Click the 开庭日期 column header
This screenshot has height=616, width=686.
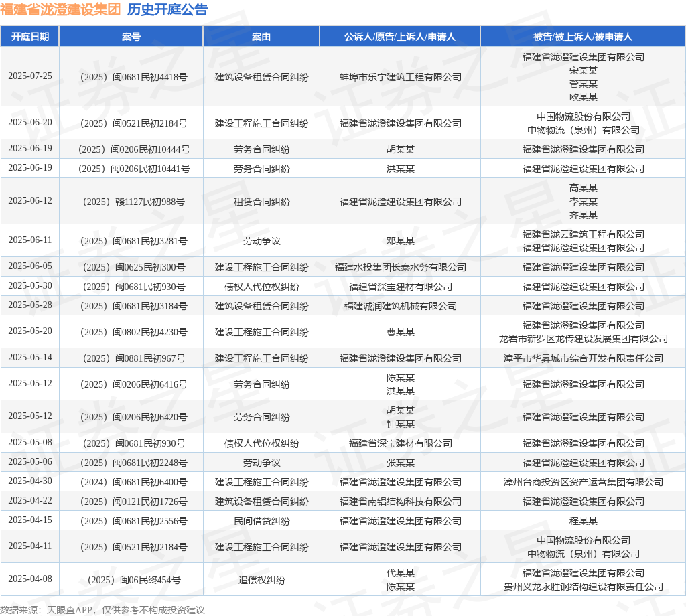click(29, 37)
